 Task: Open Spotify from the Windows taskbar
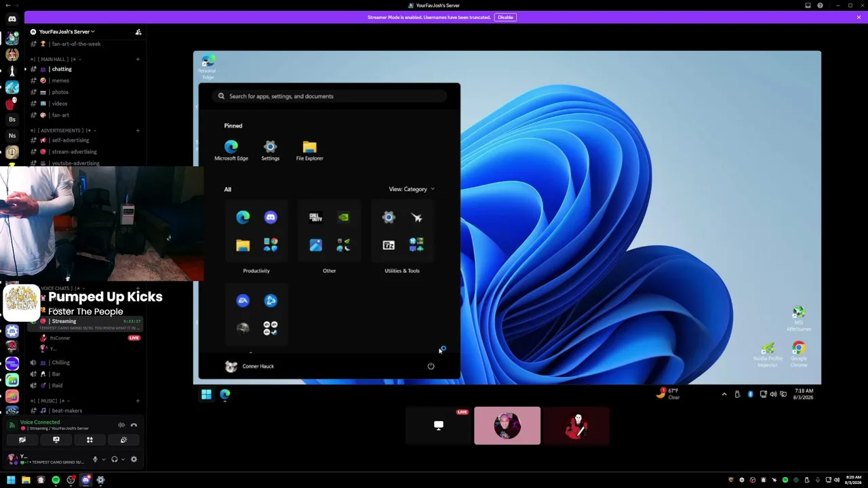[56, 480]
